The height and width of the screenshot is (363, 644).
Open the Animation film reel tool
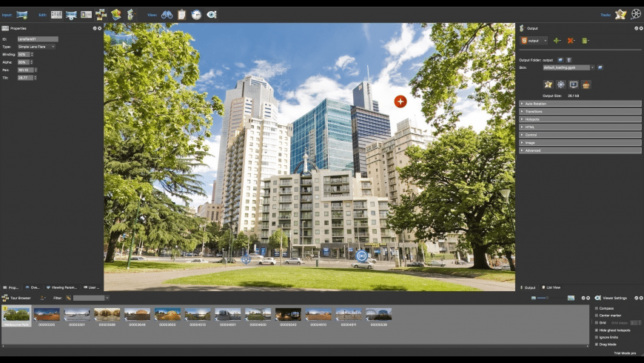[636, 14]
